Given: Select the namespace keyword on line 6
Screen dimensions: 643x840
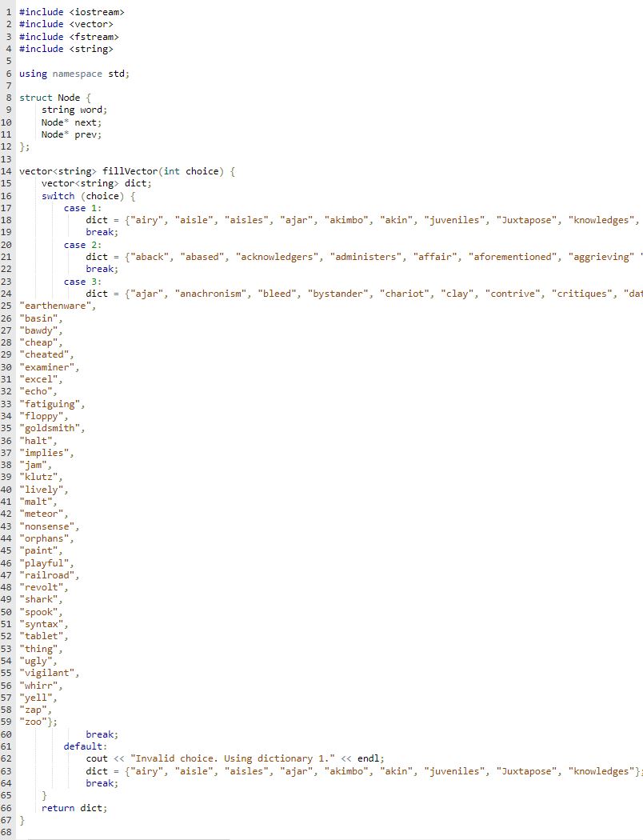Looking at the screenshot, I should click(x=77, y=73).
